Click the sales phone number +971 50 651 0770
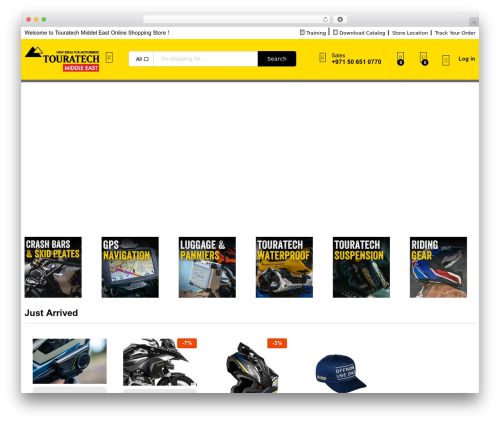Image resolution: width=500 pixels, height=423 pixels. (x=356, y=62)
